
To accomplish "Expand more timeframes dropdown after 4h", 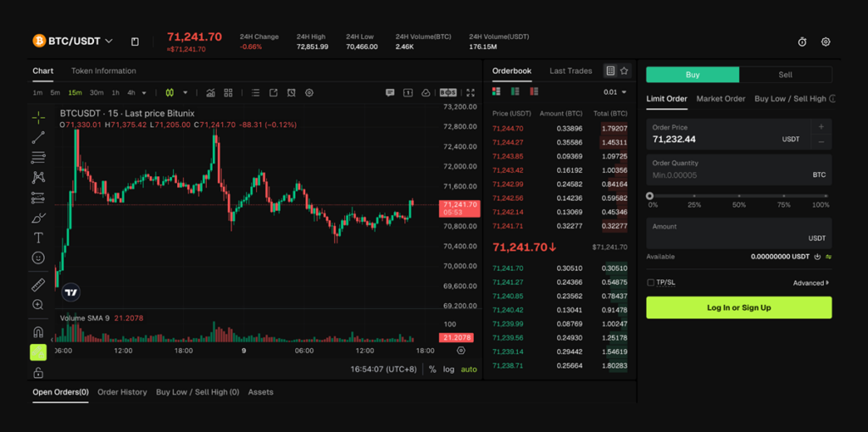I will [x=144, y=93].
